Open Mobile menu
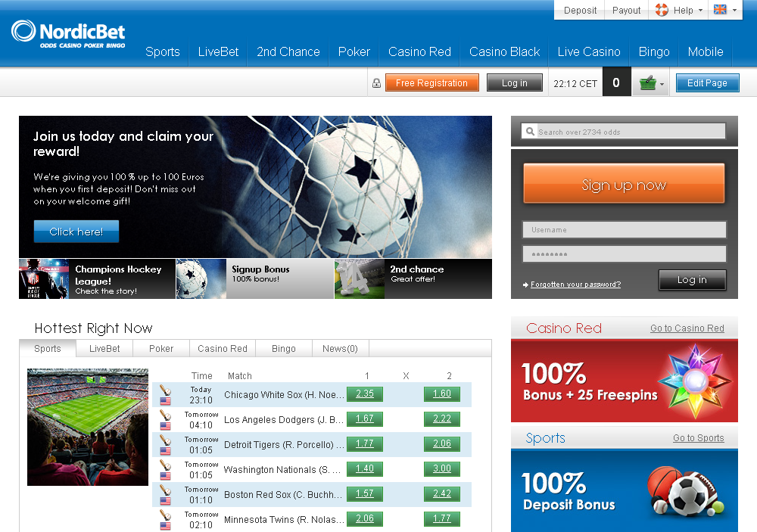Screen dimensions: 757x532 click(x=706, y=51)
